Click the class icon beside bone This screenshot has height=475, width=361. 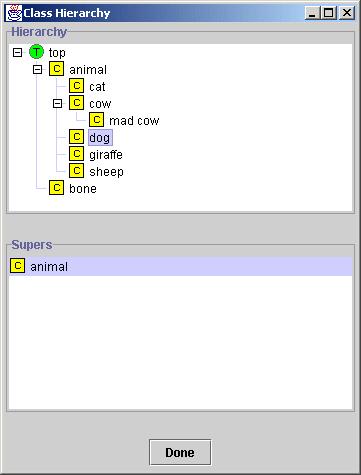(57, 188)
